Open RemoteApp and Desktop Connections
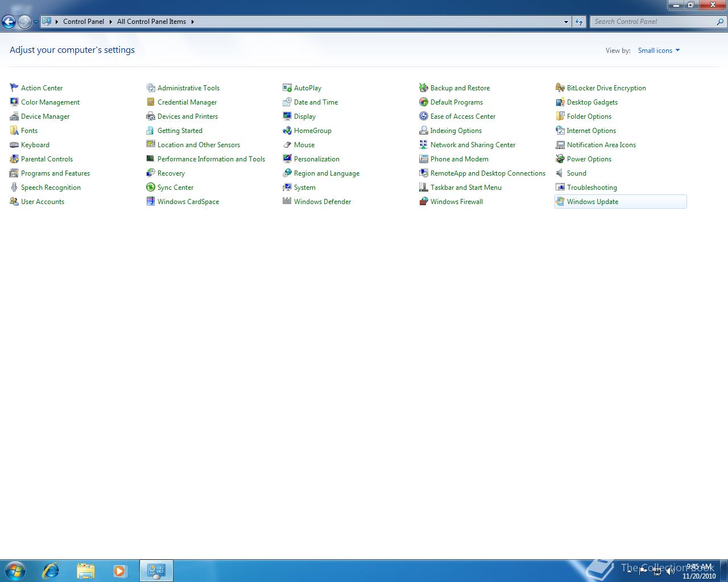 488,173
